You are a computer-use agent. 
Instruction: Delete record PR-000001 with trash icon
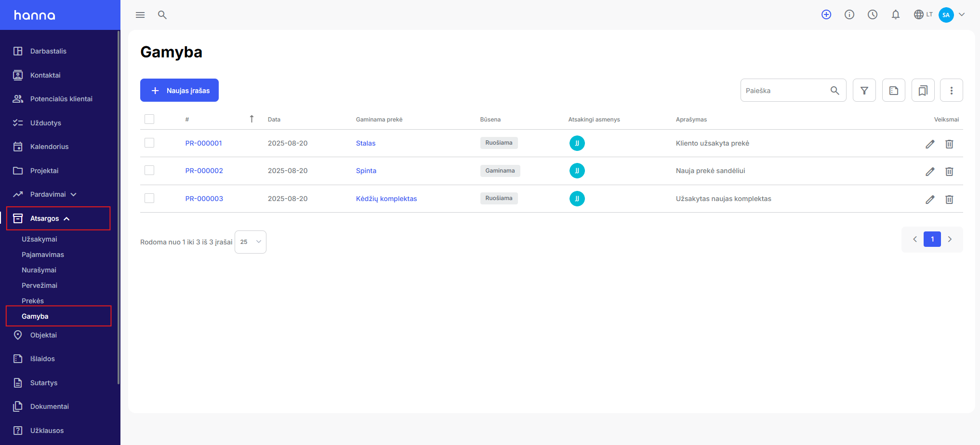tap(949, 144)
